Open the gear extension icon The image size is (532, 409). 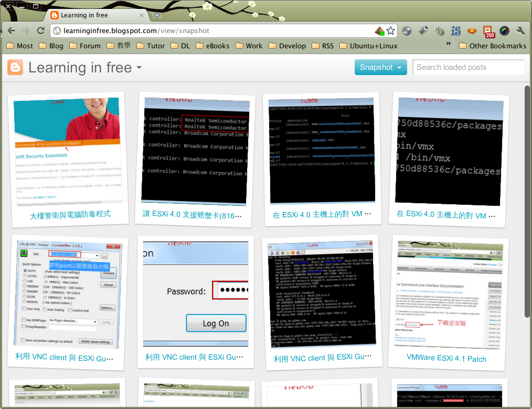pos(407,31)
